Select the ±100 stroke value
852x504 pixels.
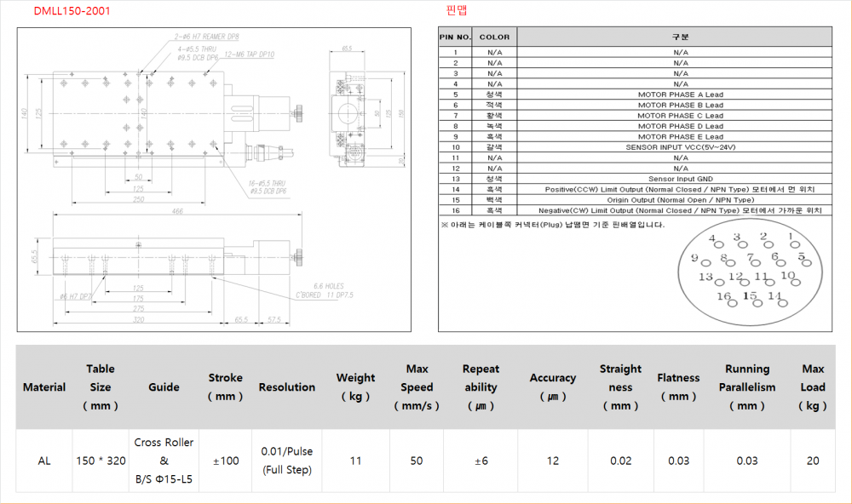(225, 461)
